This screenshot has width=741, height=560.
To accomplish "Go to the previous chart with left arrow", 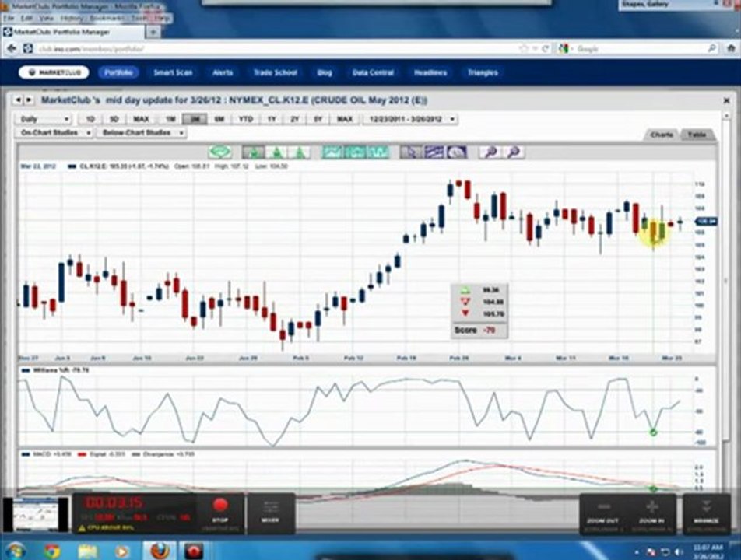I will (18, 100).
